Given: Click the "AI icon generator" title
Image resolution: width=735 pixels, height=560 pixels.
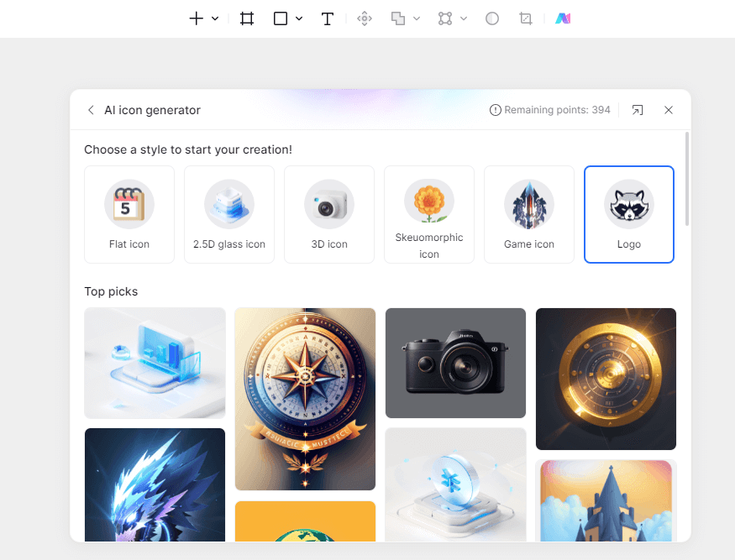Looking at the screenshot, I should click(152, 110).
